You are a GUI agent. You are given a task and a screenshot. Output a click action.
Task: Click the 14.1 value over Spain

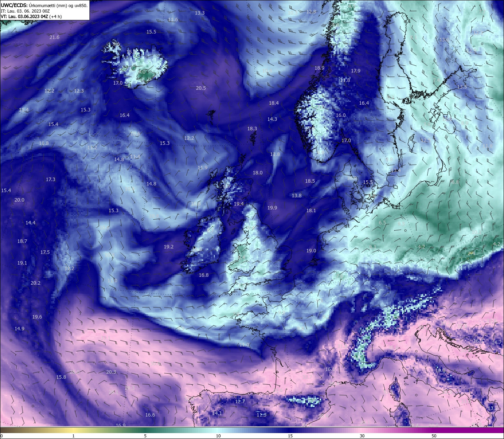(217, 413)
